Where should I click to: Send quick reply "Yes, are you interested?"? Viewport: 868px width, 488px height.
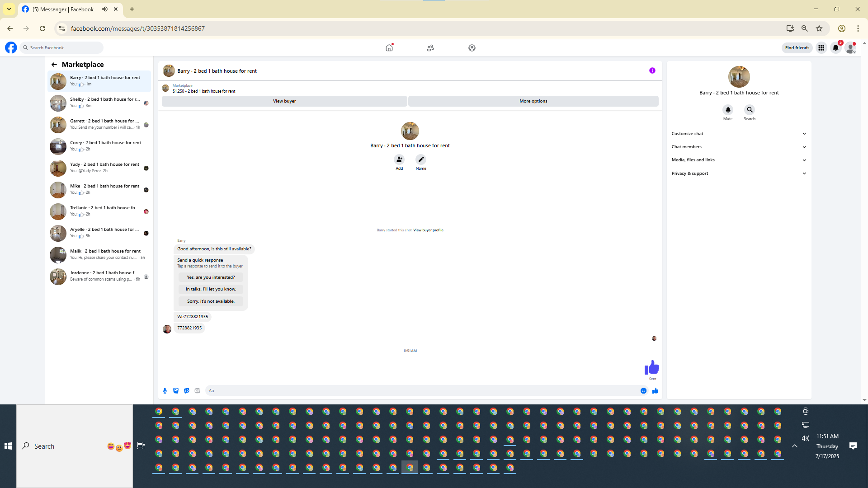pos(211,277)
